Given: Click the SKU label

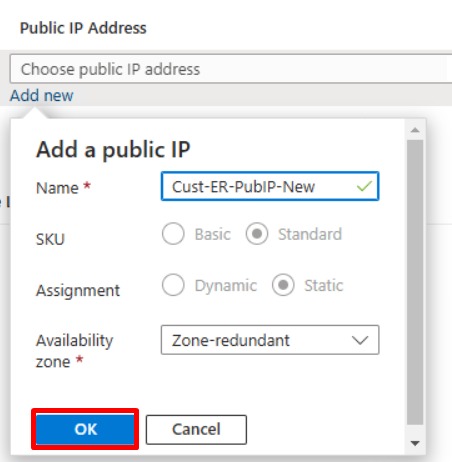Looking at the screenshot, I should (x=50, y=239).
